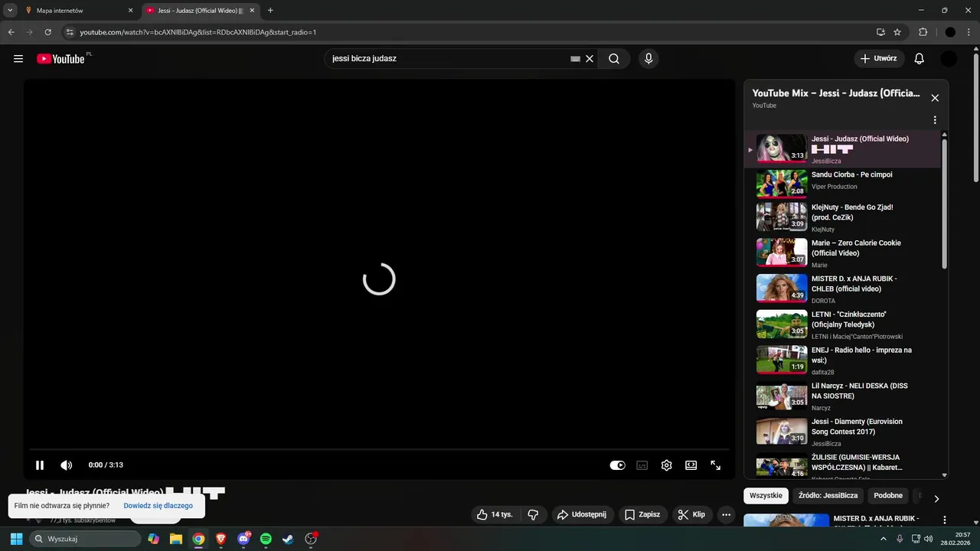Mute the video volume

click(67, 465)
